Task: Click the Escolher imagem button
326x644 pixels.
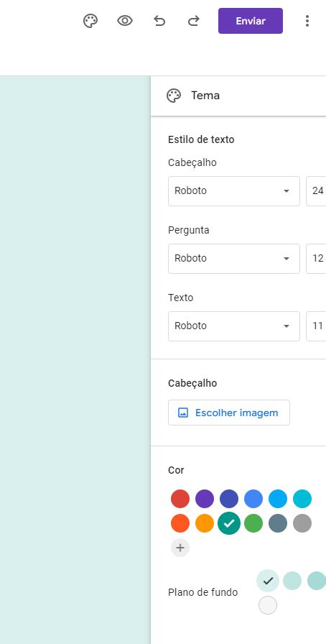Action: pos(228,413)
